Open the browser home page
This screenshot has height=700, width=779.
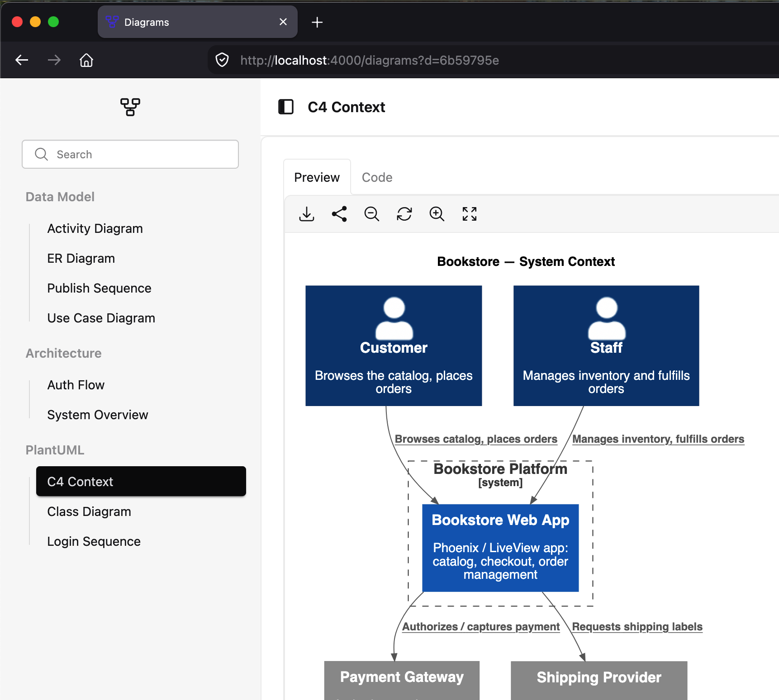pyautogui.click(x=86, y=60)
